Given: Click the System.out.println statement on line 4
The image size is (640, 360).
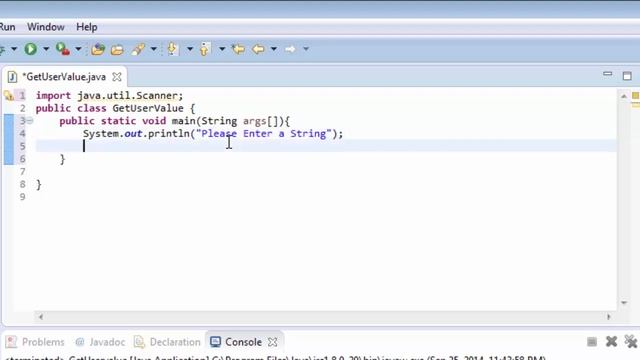Looking at the screenshot, I should [x=213, y=133].
